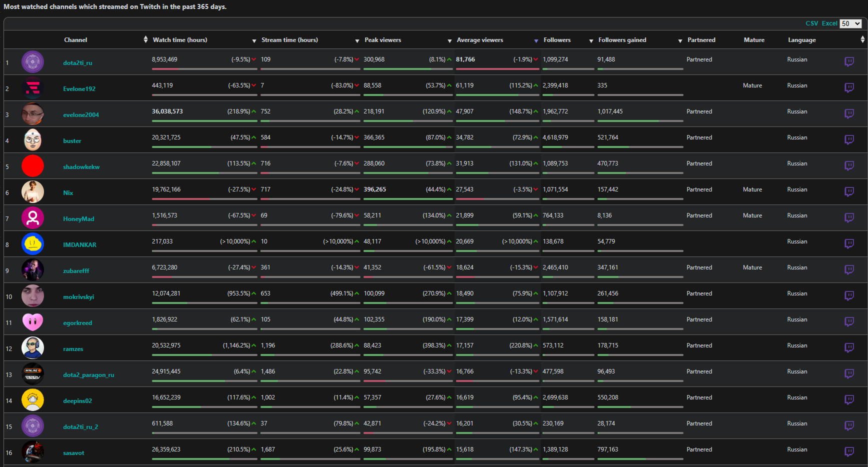
Task: Click HoneyMad's pink avatar
Action: [x=32, y=218]
